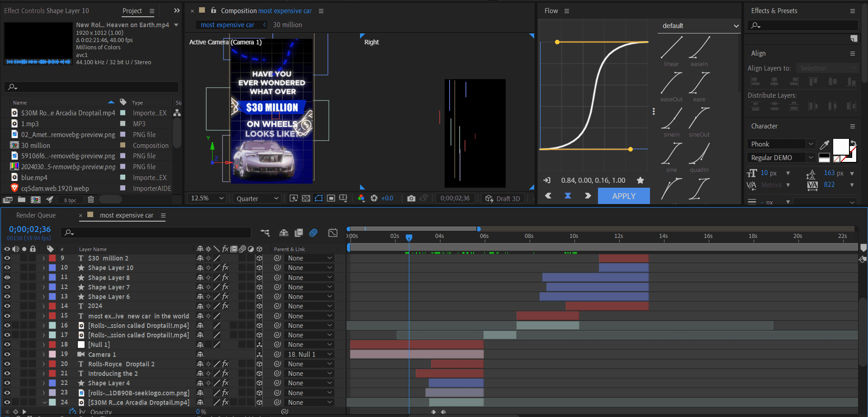
Task: Click the timeline playhead current time indicator
Action: tap(409, 237)
